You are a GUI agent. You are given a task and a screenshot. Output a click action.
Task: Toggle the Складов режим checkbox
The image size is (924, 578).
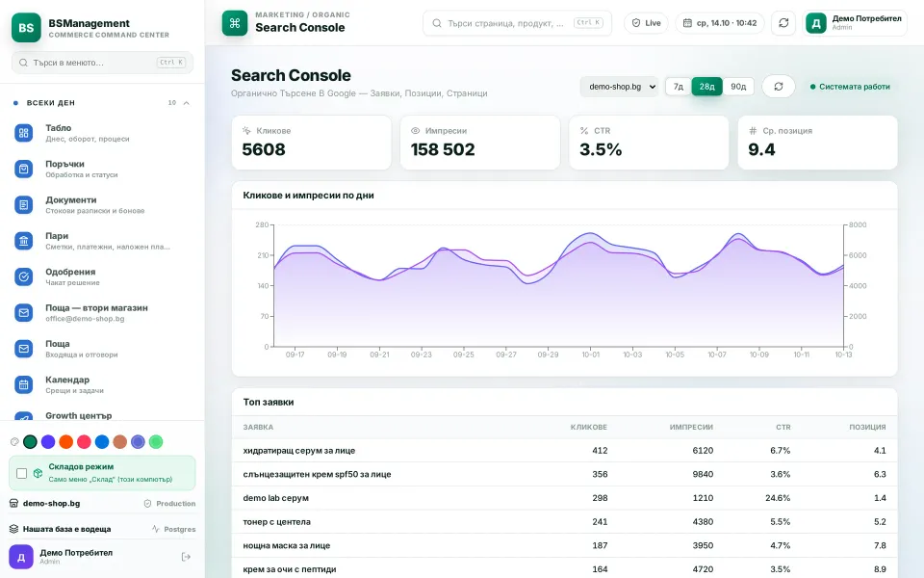(x=22, y=473)
